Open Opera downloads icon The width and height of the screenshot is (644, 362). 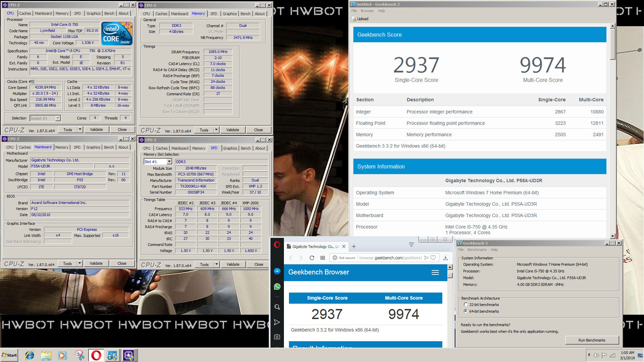click(x=445, y=258)
